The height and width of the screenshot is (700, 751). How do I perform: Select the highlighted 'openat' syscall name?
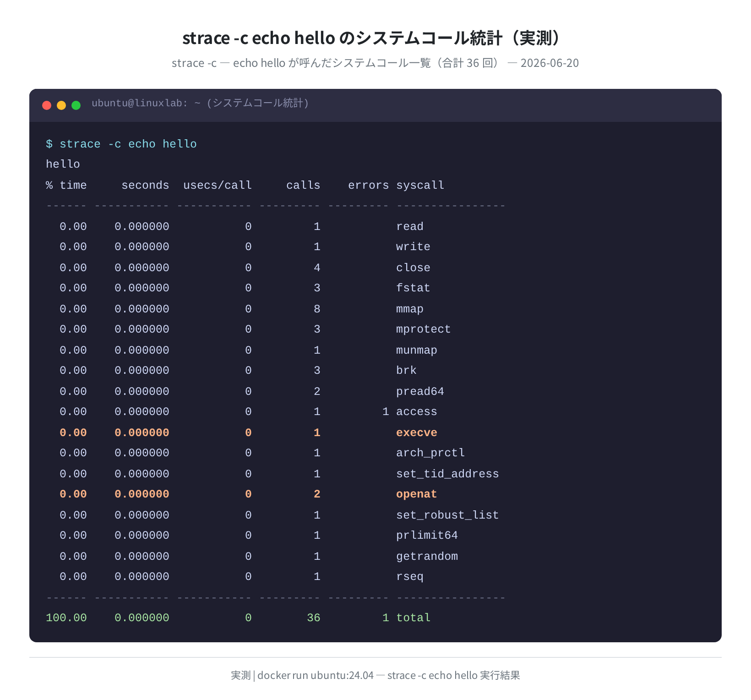coord(417,494)
